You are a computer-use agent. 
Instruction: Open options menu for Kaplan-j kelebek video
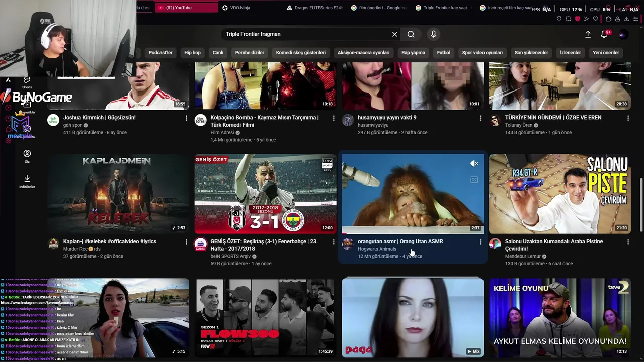186,242
